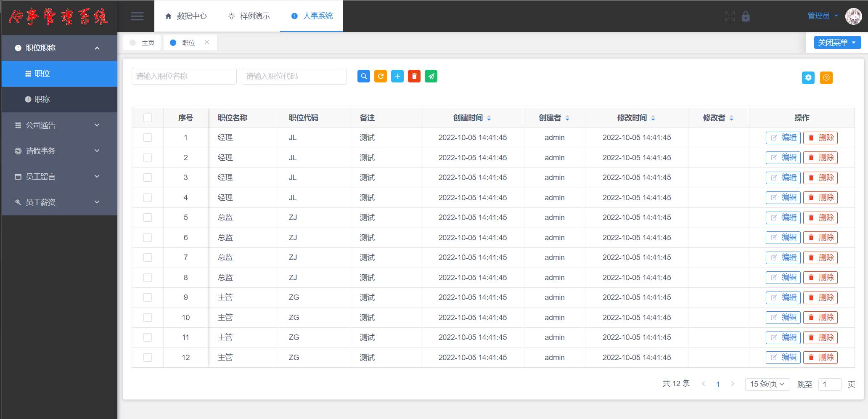This screenshot has height=419, width=868.
Task: Click the orange help question icon
Action: point(826,77)
